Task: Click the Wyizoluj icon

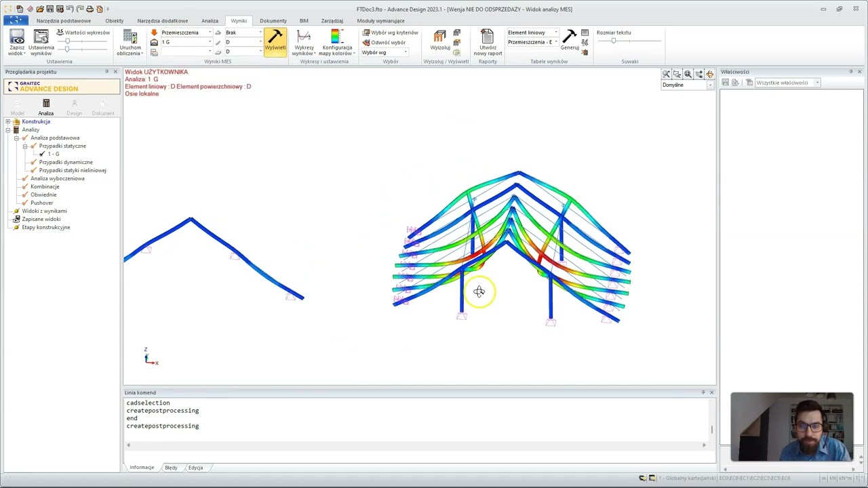Action: point(440,37)
